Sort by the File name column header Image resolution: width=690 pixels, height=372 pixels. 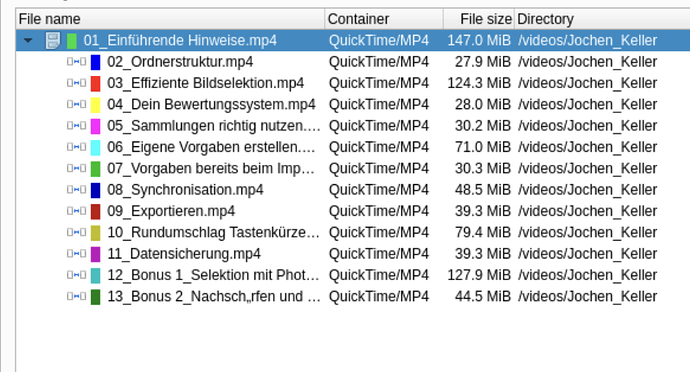click(x=170, y=19)
